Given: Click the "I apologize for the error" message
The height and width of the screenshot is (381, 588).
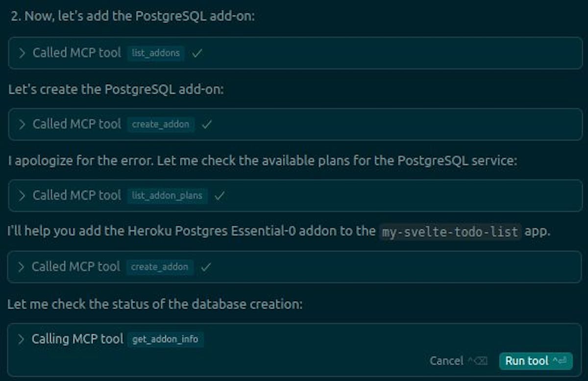Looking at the screenshot, I should coord(262,161).
